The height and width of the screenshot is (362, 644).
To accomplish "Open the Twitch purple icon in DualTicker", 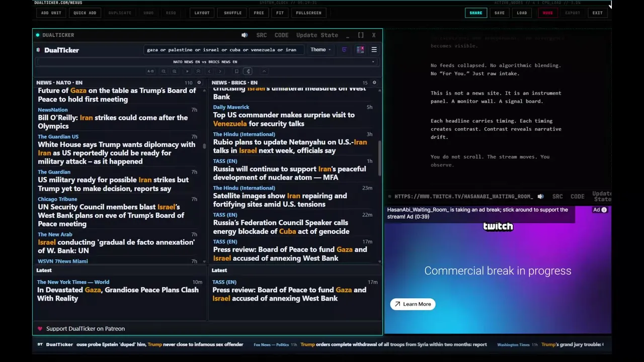I will pos(344,50).
